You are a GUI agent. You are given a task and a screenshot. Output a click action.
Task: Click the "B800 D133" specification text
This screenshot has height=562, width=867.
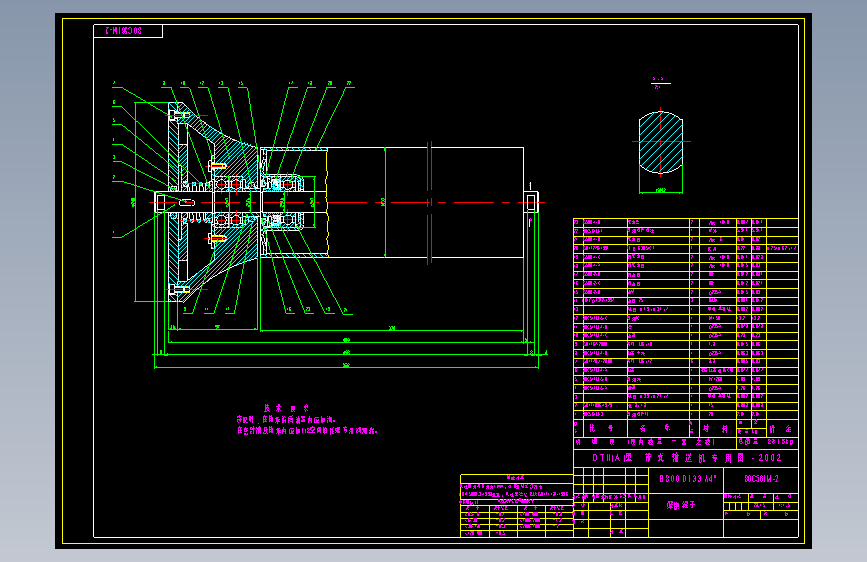681,479
